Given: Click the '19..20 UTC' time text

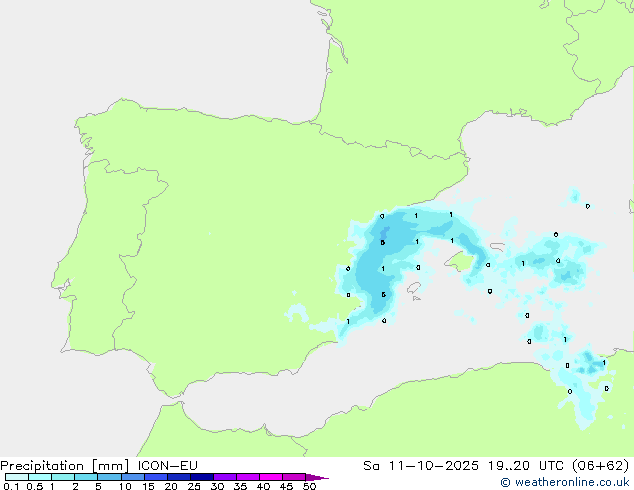Looking at the screenshot, I should point(526,466).
